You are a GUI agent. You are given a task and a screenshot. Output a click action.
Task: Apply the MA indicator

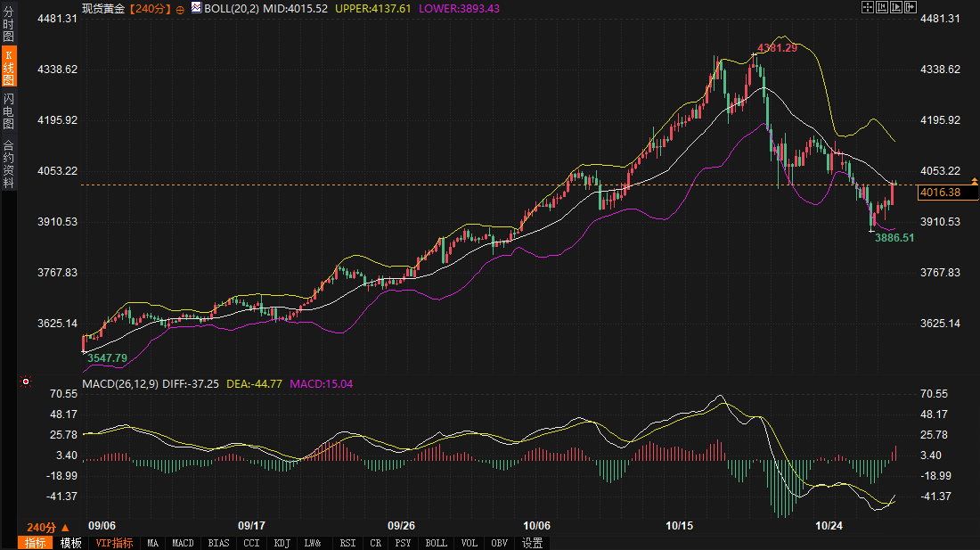tap(153, 543)
